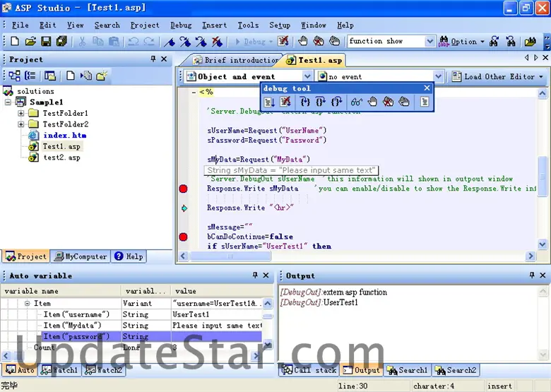This screenshot has height=392, width=551.
Task: Click the variable list scroll up arrow
Action: point(268,303)
